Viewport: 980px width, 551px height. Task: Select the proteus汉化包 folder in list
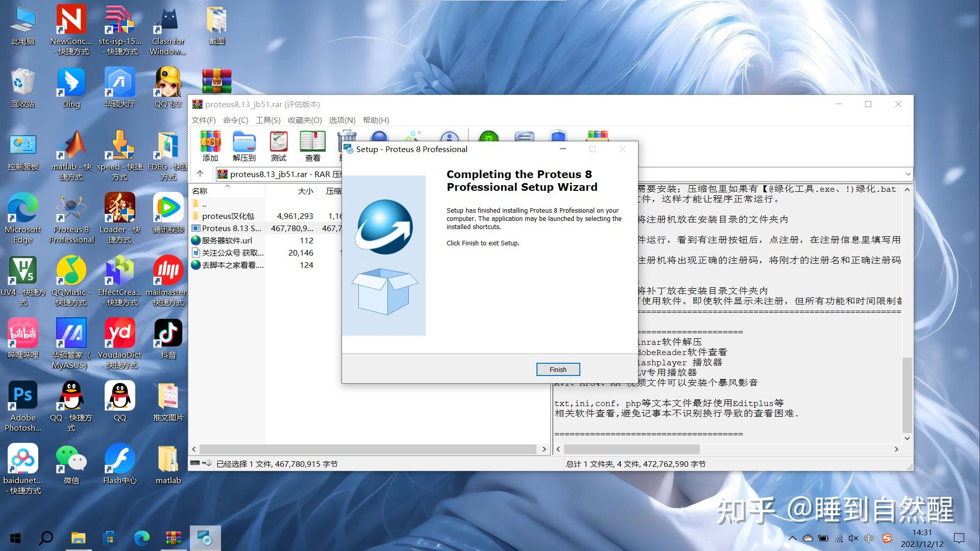tap(228, 216)
